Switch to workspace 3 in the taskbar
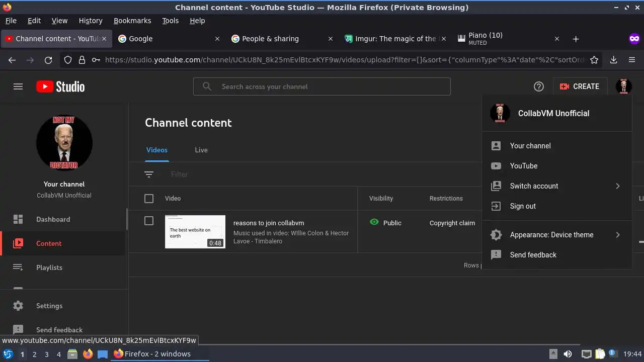 (x=46, y=354)
